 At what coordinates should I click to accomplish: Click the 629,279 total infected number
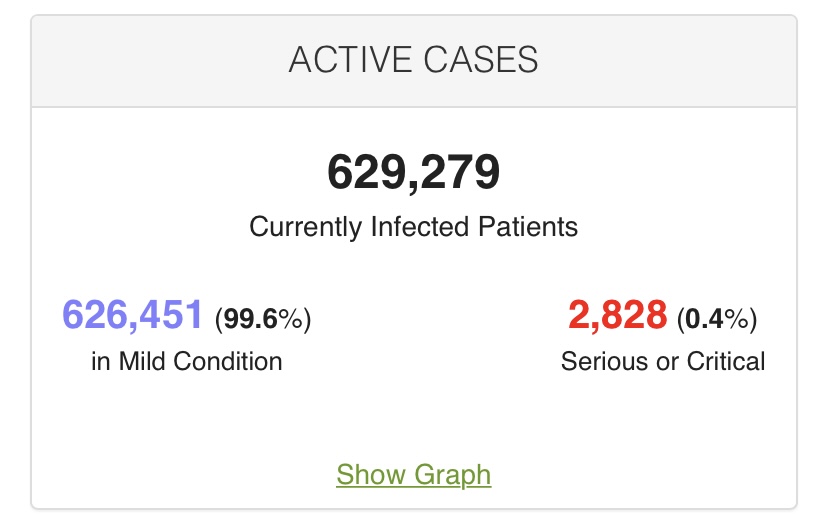point(413,173)
